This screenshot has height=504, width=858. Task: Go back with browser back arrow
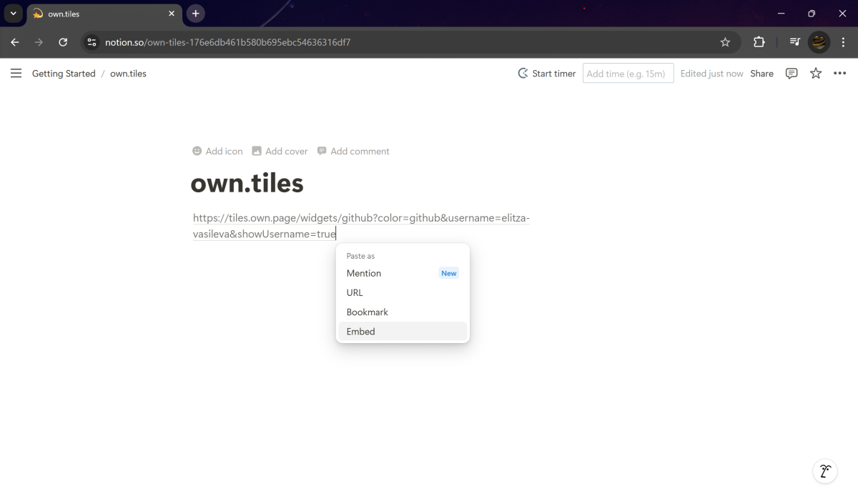point(15,42)
